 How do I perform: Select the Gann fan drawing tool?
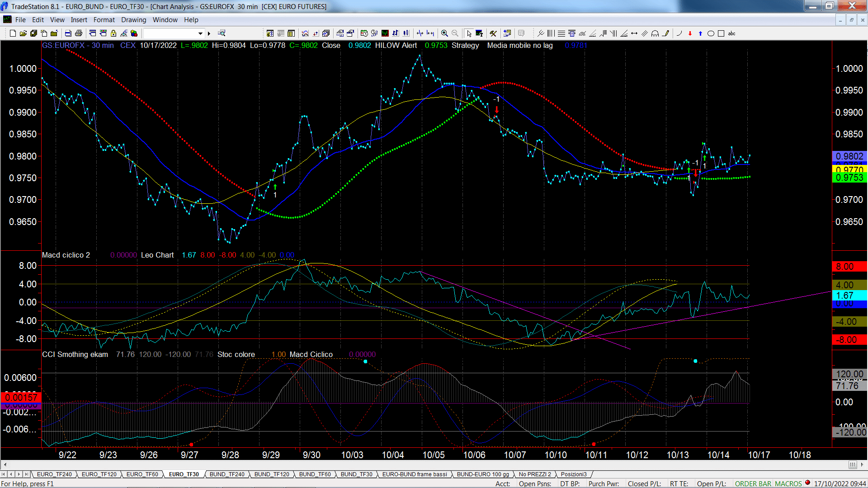pyautogui.click(x=624, y=33)
